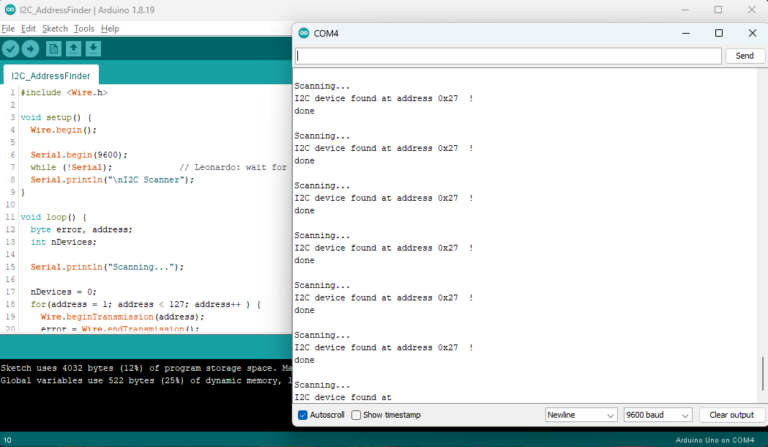Open the Sketch menu
The width and height of the screenshot is (768, 447).
54,29
